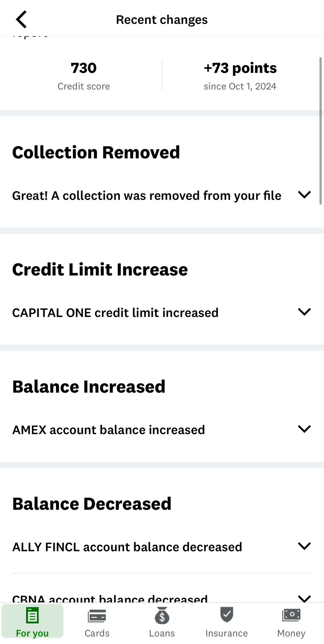
Task: Open 'CAPITAL ONE credit limit increased' entry
Action: tap(115, 313)
